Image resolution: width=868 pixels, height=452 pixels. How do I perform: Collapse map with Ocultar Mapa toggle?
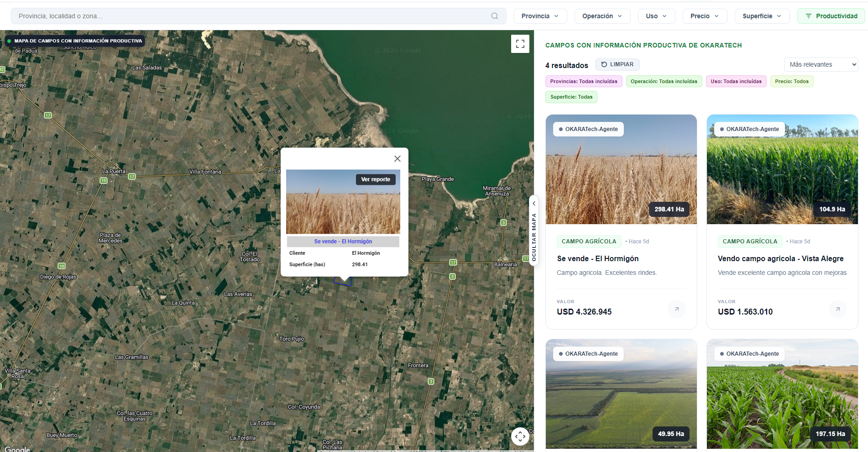pyautogui.click(x=534, y=231)
